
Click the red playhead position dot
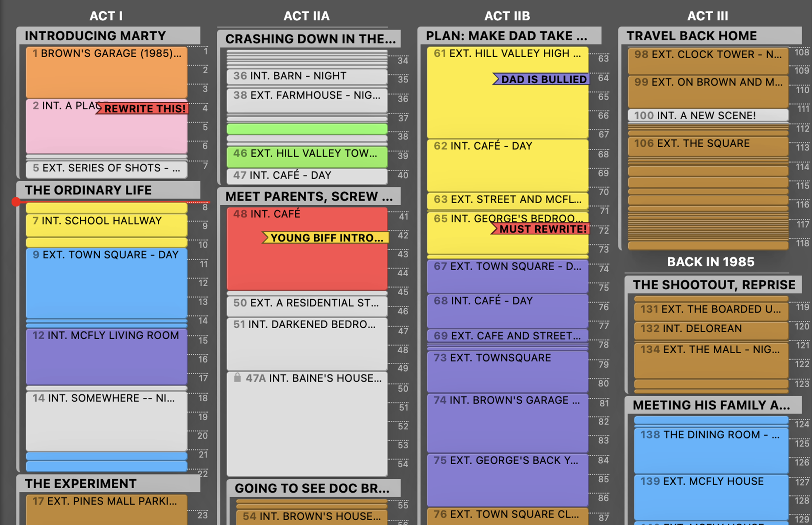[16, 202]
